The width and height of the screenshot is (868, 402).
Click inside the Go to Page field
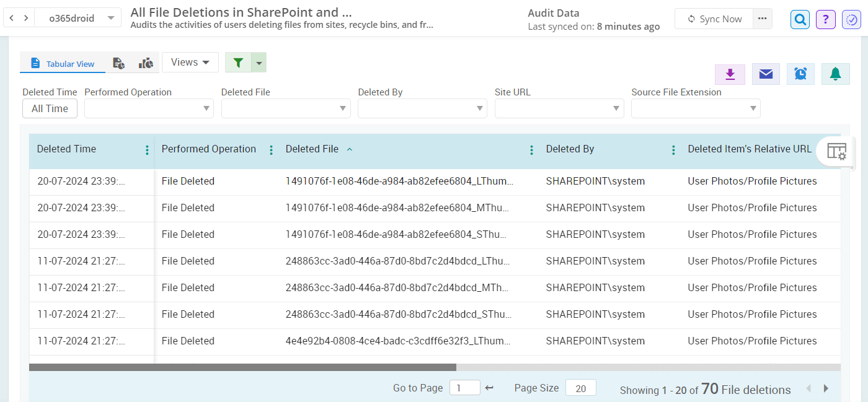[x=464, y=387]
